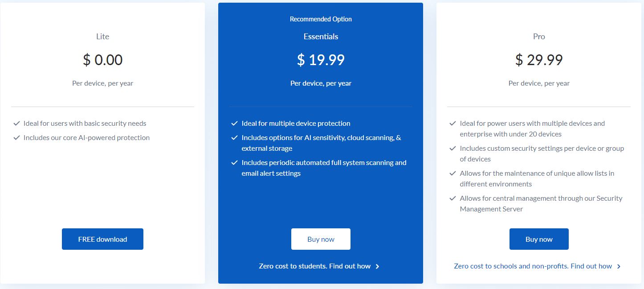This screenshot has height=289, width=644.
Task: Select the Essentials plan heading
Action: (x=321, y=37)
